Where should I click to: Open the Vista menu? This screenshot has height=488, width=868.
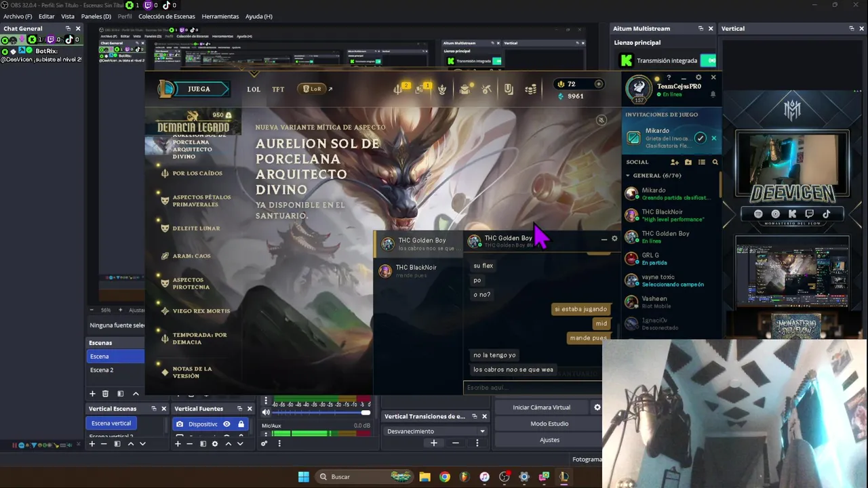[x=68, y=16]
